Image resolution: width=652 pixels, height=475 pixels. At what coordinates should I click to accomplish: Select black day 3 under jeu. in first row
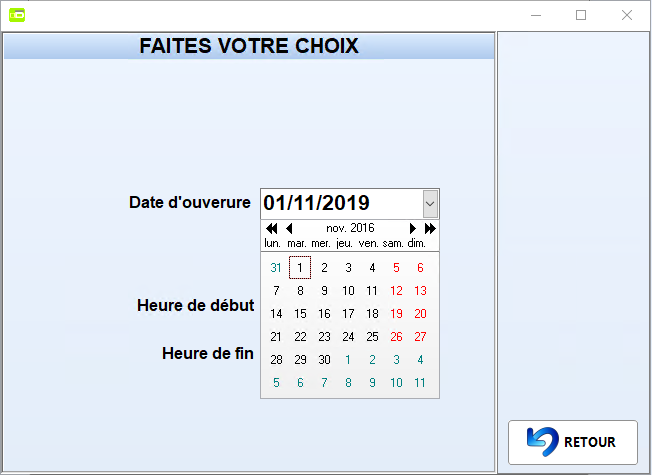(348, 268)
